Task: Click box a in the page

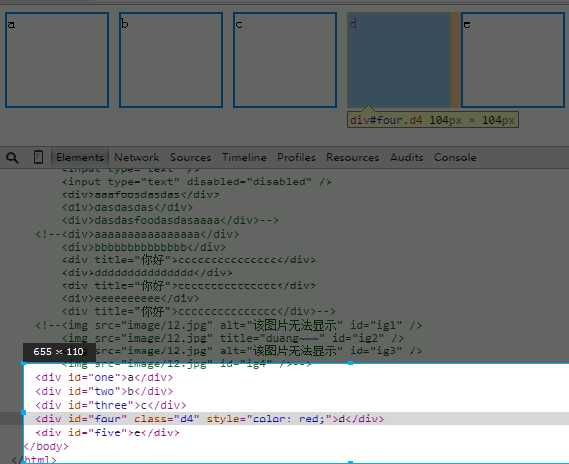Action: click(57, 60)
